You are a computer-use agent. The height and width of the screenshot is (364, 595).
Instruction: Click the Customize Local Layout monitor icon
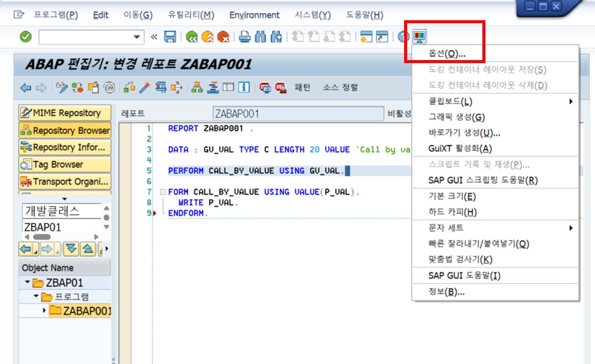click(420, 37)
